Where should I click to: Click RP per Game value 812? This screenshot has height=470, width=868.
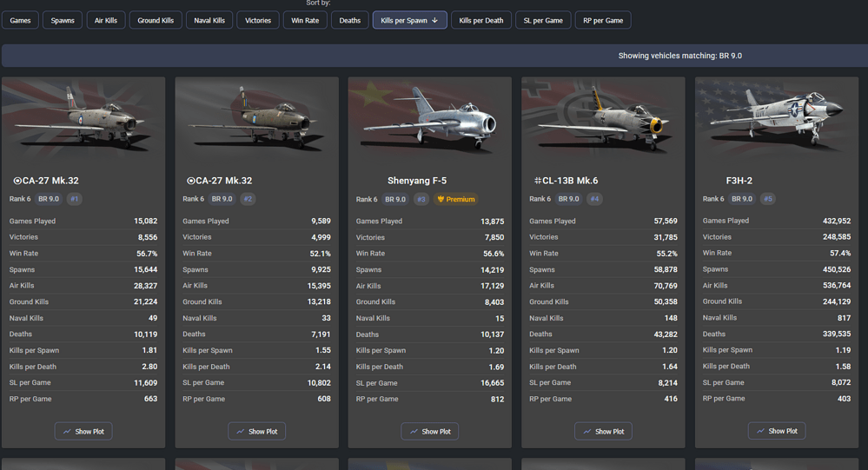(497, 399)
